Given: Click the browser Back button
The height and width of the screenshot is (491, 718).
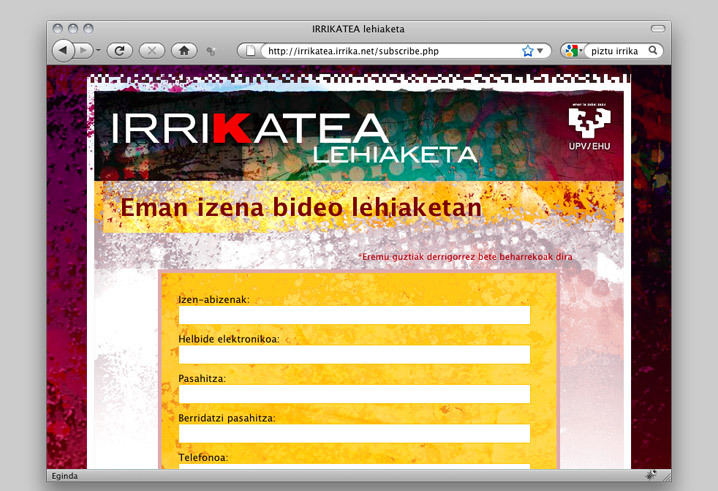Looking at the screenshot, I should (x=63, y=50).
